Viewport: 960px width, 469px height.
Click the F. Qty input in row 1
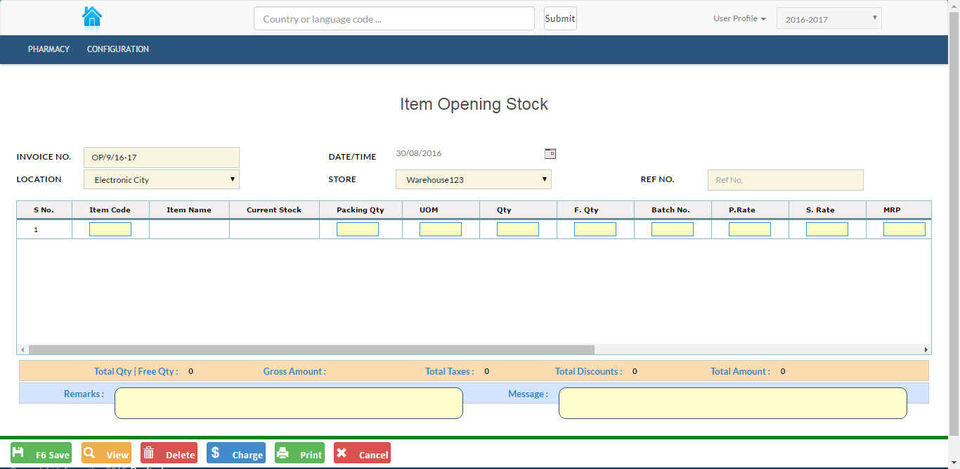[595, 229]
